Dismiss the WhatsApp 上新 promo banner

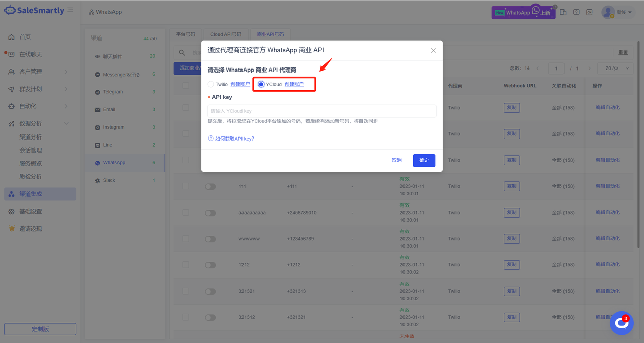(555, 7)
